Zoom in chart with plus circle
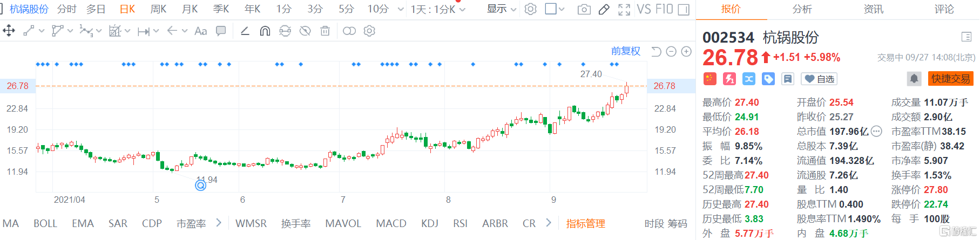Screen dimensions: 980x240 (686, 51)
